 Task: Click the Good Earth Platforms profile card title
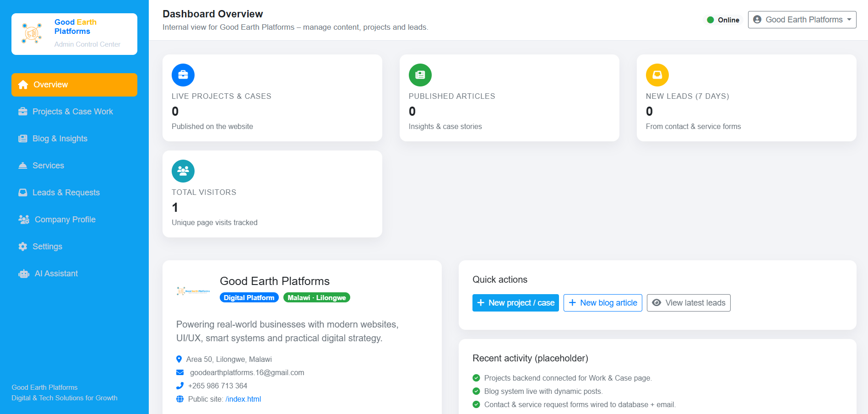point(275,281)
